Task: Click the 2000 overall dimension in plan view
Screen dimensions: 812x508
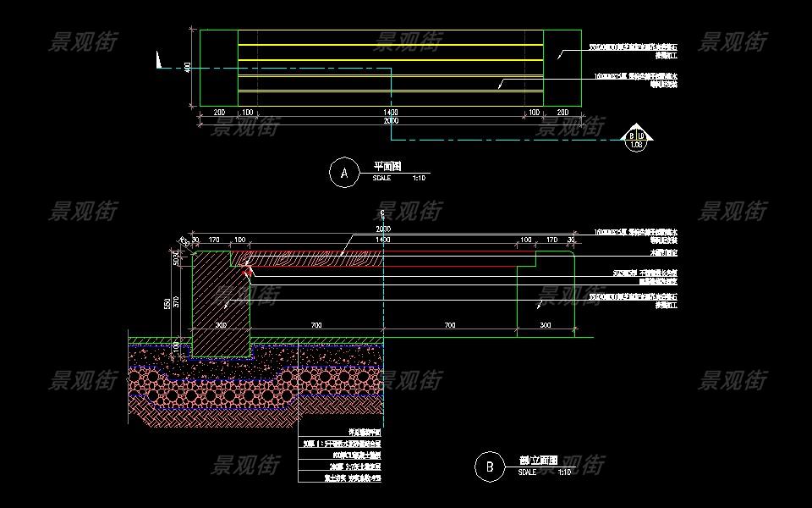Action: [x=391, y=122]
